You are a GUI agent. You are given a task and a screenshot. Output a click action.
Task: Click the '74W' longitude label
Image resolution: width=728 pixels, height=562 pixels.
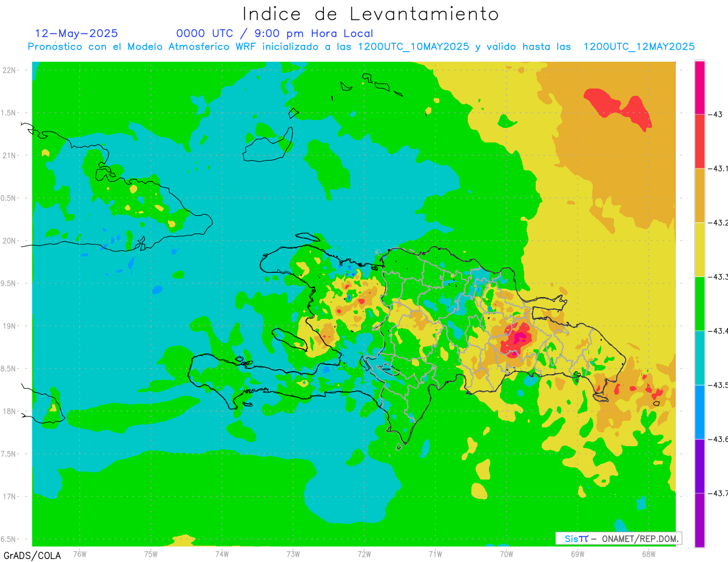[222, 554]
